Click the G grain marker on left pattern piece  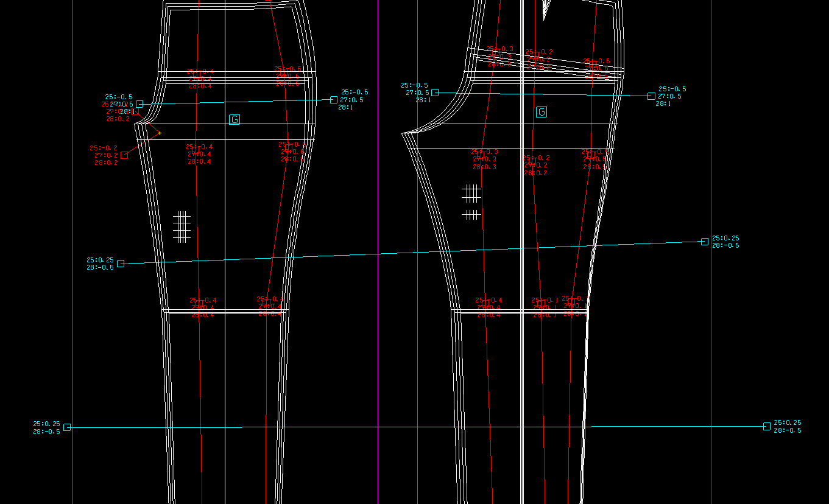(x=235, y=120)
